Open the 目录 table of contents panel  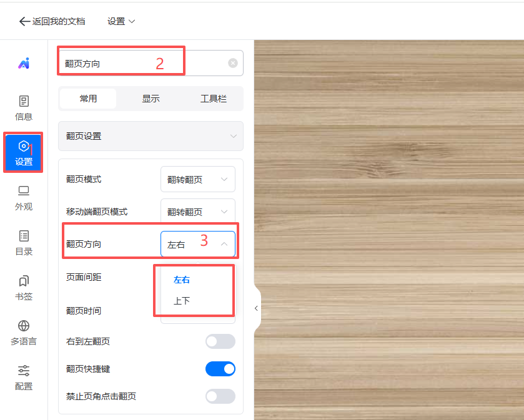[24, 242]
